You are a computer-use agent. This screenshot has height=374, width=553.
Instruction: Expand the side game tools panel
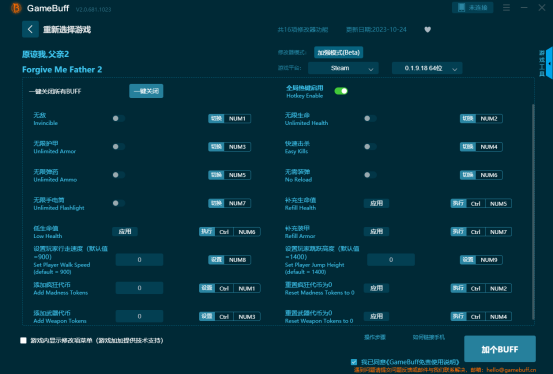549,63
